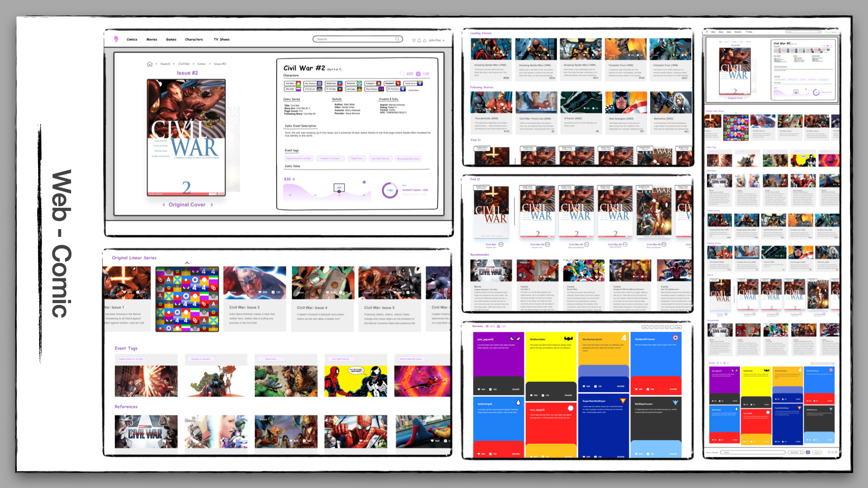Click SHARE on Nottheriddler review card

pyautogui.click(x=568, y=395)
